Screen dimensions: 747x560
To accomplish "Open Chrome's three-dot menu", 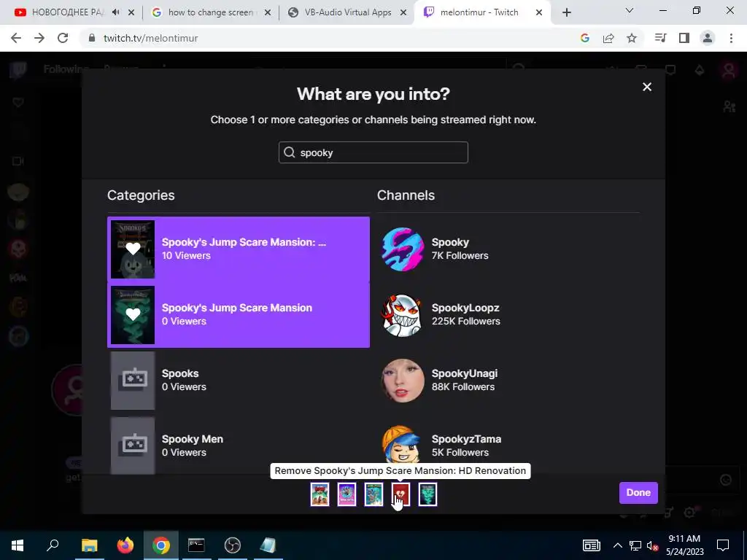I will point(731,38).
